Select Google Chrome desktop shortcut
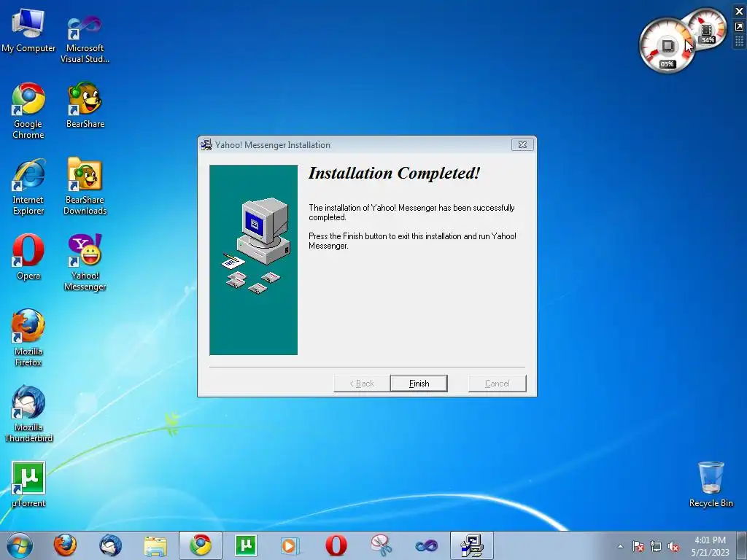Screen dimensions: 747x560 pos(28,111)
